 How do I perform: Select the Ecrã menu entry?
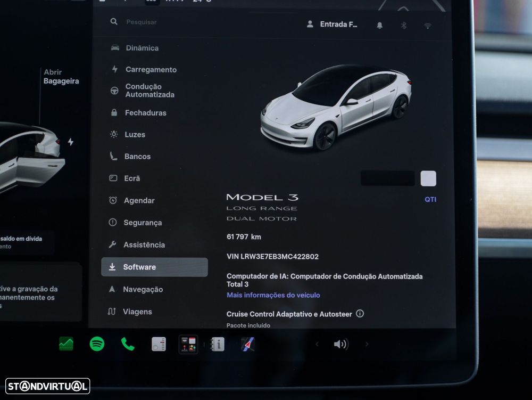[125, 178]
